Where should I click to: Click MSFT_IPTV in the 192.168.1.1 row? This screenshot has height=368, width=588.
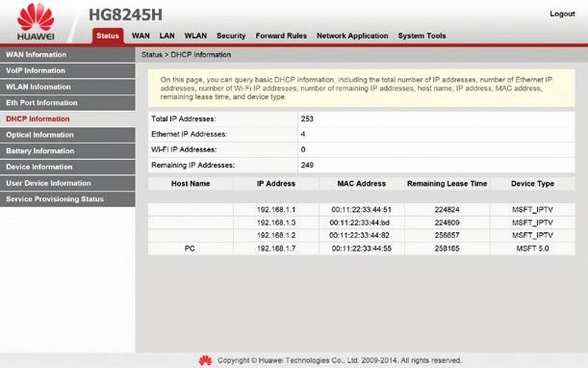point(532,210)
